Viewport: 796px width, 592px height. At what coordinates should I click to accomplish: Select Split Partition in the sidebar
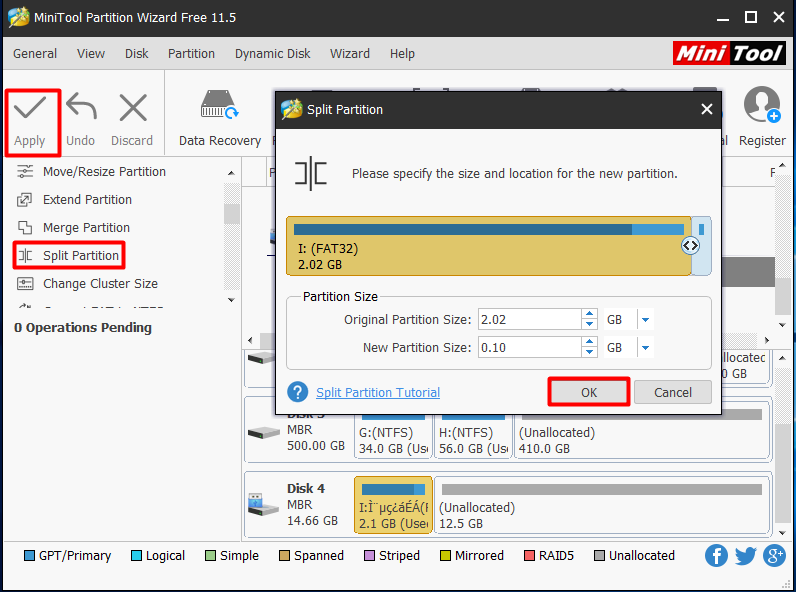[x=69, y=255]
